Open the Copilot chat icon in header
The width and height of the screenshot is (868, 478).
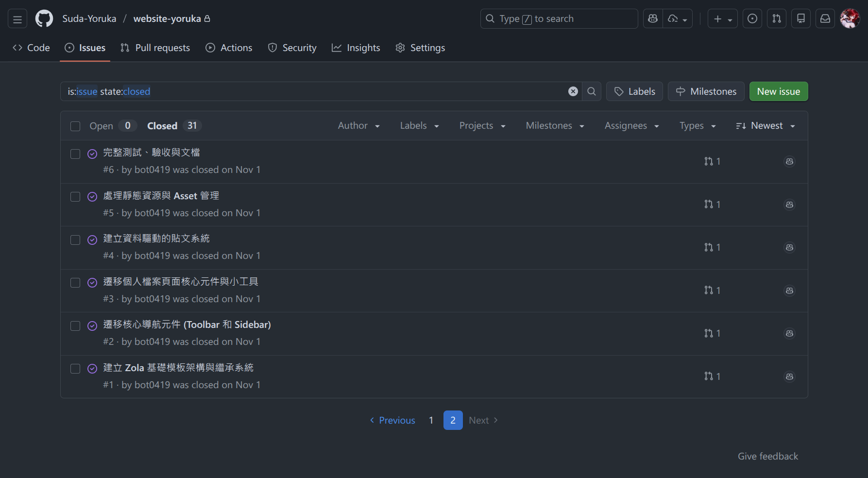click(653, 19)
